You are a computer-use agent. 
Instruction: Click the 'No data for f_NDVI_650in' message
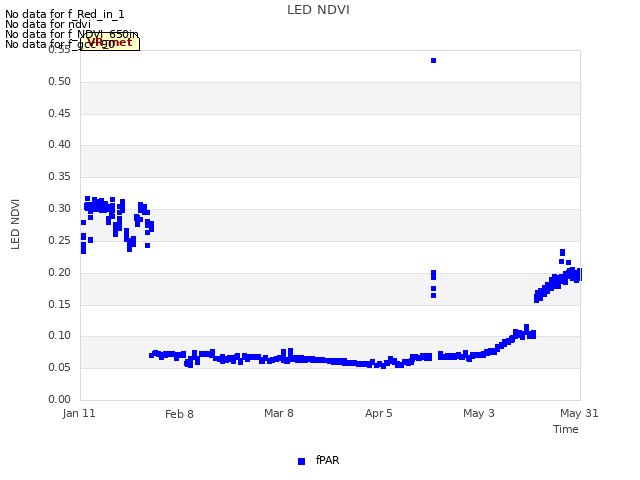click(x=72, y=34)
